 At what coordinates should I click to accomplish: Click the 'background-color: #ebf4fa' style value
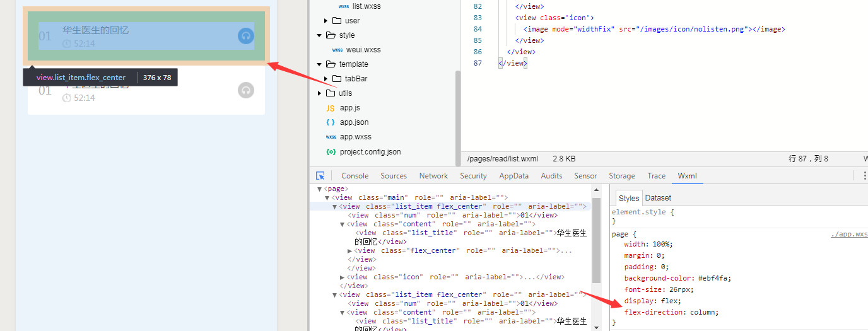(715, 279)
